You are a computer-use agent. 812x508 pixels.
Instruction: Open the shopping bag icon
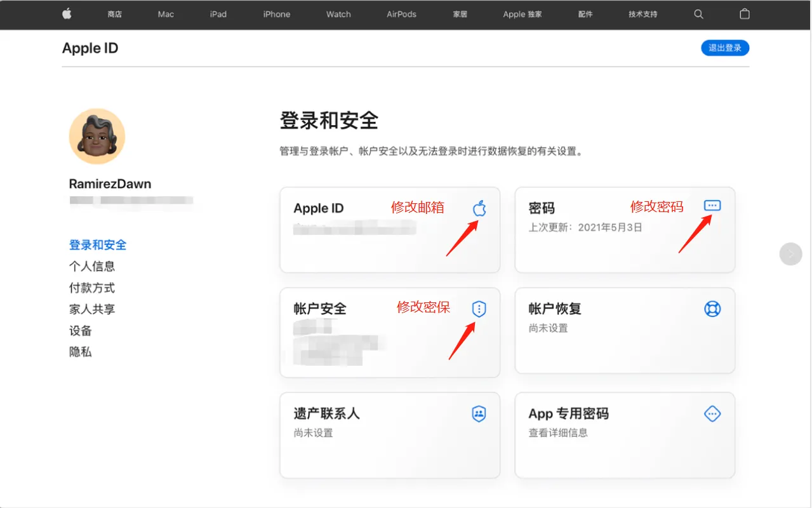[x=745, y=14]
